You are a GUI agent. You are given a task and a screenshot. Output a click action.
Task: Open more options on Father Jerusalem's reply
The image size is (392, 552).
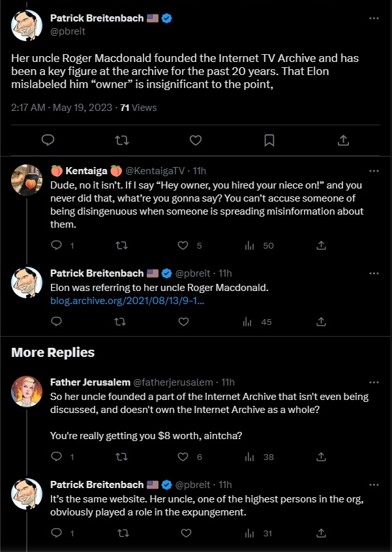(x=374, y=382)
